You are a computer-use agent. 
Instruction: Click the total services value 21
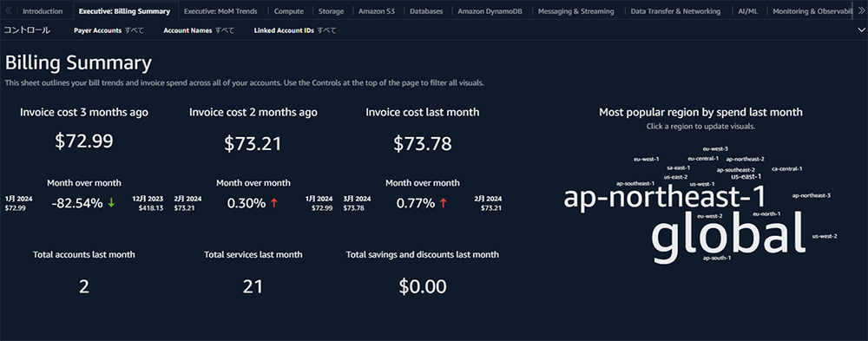point(253,286)
